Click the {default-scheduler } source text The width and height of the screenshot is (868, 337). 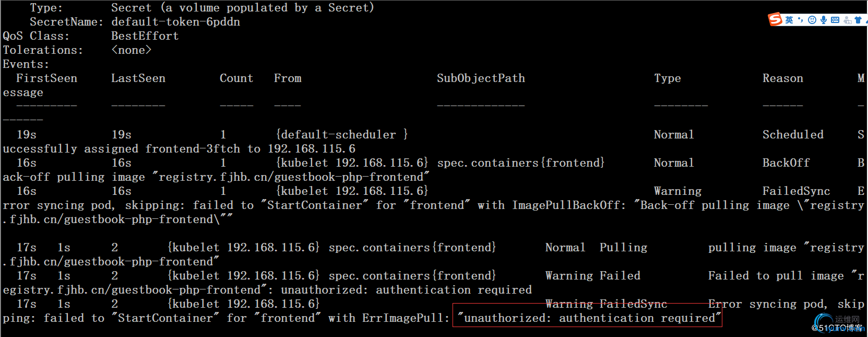[341, 135]
